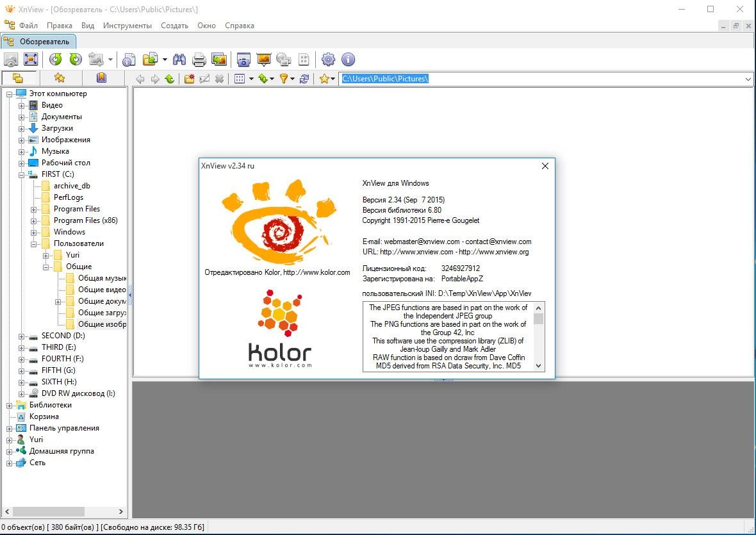This screenshot has height=535, width=756.
Task: Open options gear icon
Action: tap(328, 60)
